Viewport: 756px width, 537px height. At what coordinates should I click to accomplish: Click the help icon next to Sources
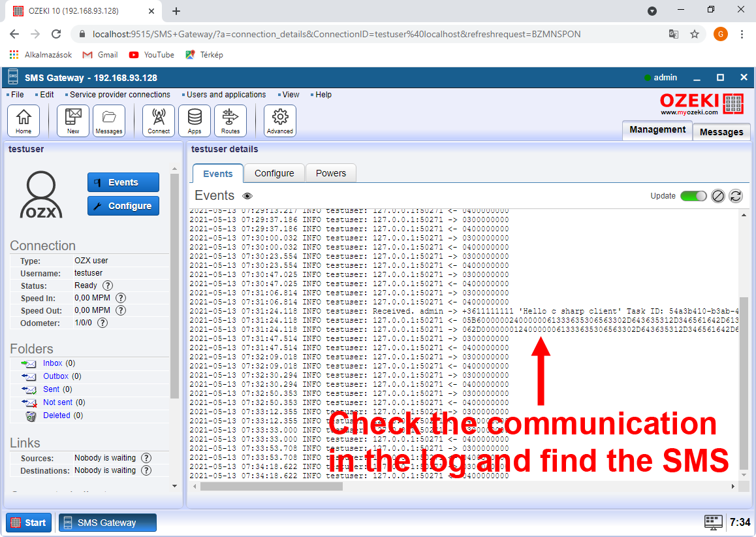coord(146,458)
